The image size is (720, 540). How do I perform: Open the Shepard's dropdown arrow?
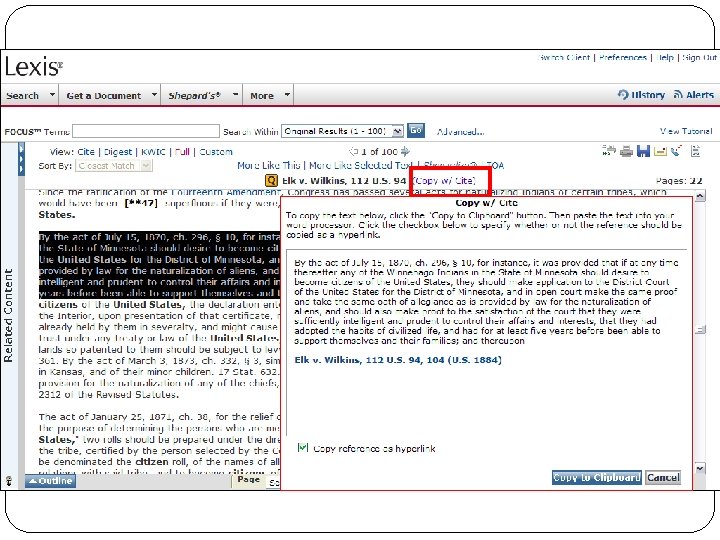coord(236,95)
